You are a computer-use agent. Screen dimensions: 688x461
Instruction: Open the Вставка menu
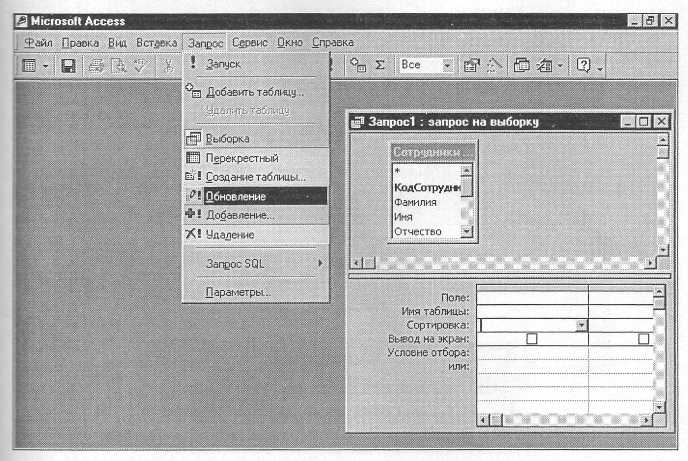[x=157, y=43]
